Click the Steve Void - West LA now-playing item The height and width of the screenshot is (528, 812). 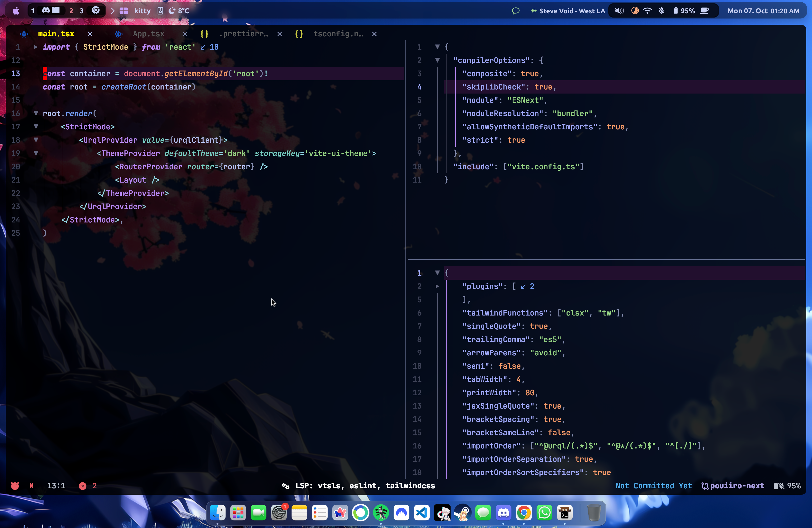pyautogui.click(x=568, y=11)
